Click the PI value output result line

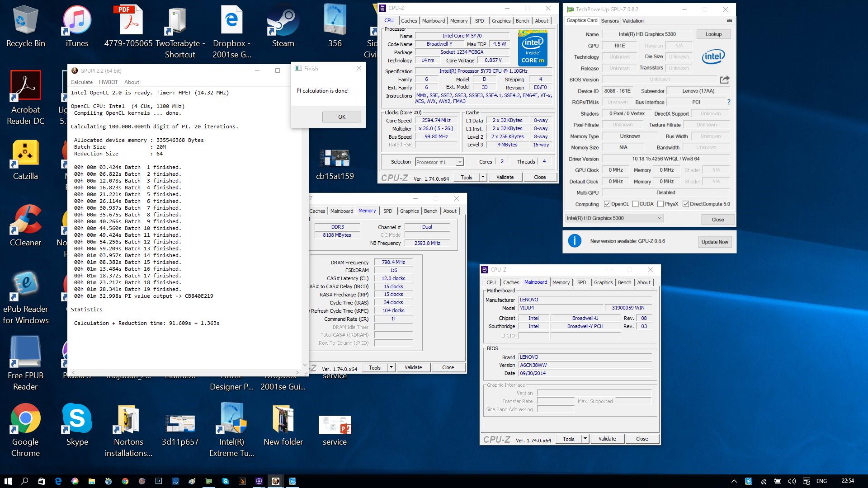tap(144, 296)
